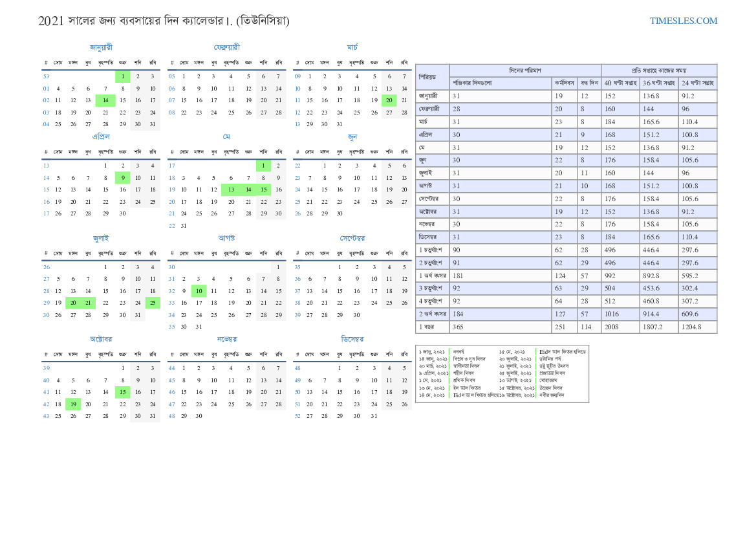
Task: Select highlighted January 1 holiday cell
Action: 122,76
